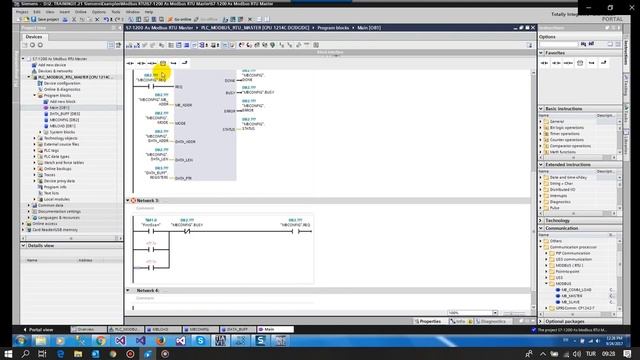The image size is (640, 360).
Task: Click the Delete (X) icon in the main toolbar
Action: click(x=97, y=19)
